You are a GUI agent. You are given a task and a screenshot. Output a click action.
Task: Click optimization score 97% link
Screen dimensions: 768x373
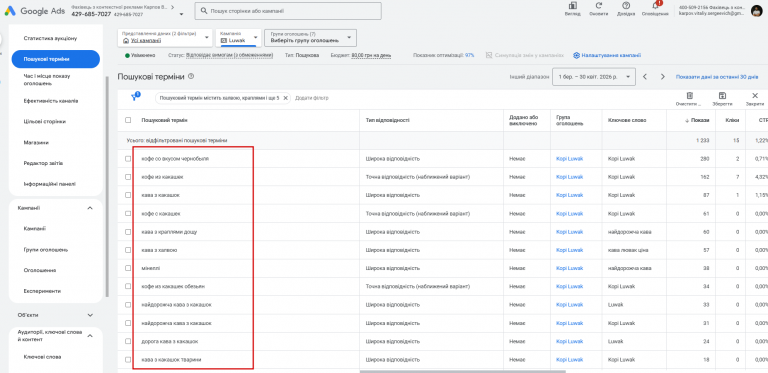tap(469, 55)
